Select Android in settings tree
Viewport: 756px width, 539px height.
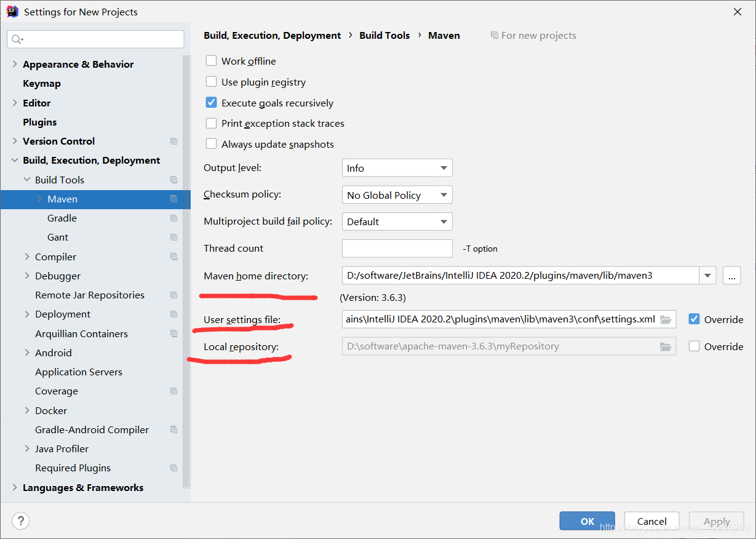[54, 353]
